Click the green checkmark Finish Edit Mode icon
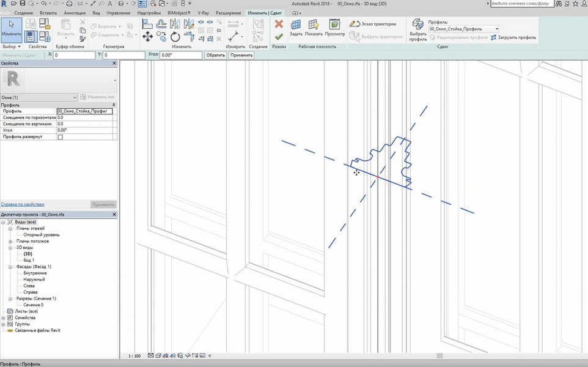The width and height of the screenshot is (588, 367). (x=279, y=37)
